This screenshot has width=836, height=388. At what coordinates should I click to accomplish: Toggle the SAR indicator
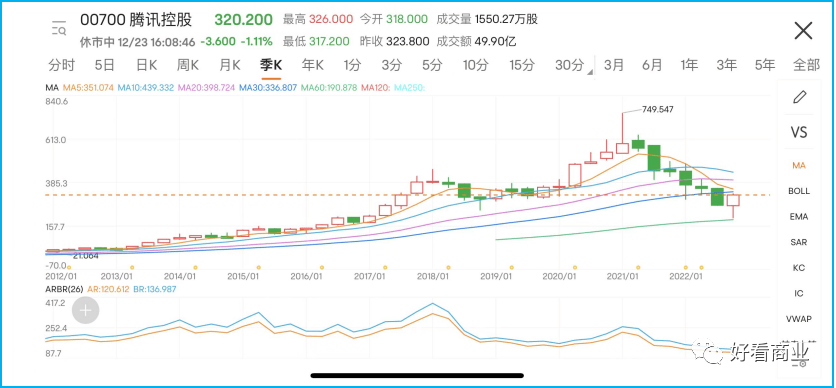click(x=799, y=242)
